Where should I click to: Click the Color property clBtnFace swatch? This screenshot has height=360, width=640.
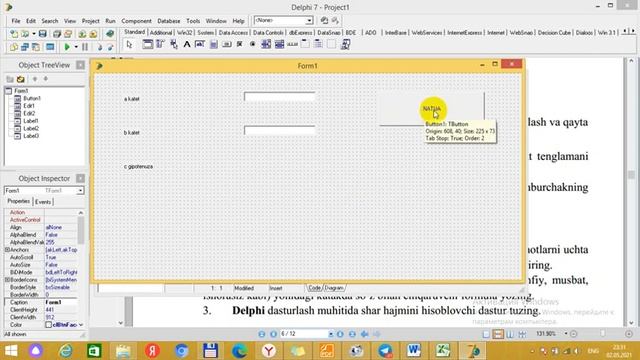49,325
